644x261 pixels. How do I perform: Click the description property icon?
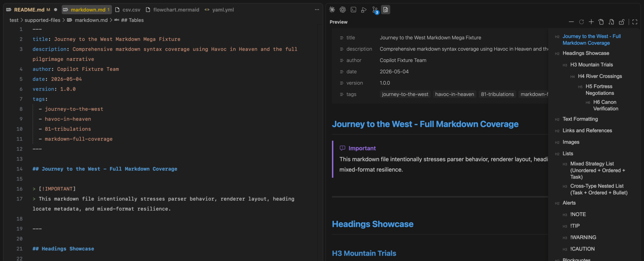[x=342, y=49]
